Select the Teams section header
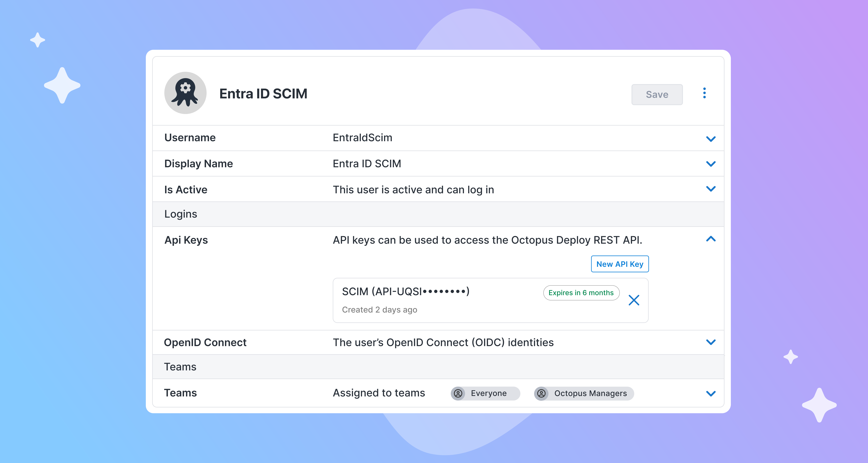The width and height of the screenshot is (868, 463). (180, 367)
